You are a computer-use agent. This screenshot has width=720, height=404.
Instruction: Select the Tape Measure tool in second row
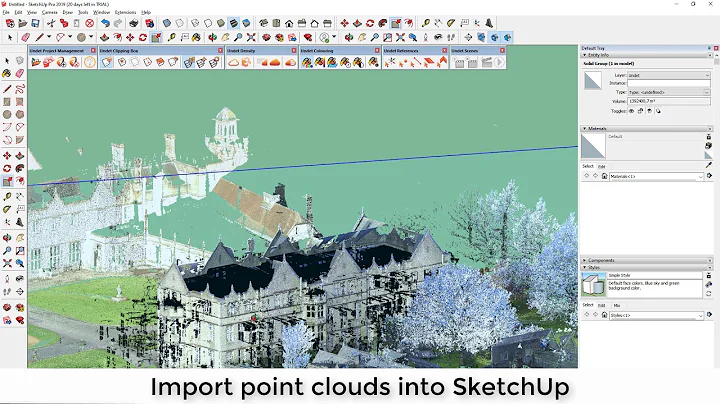(x=171, y=37)
